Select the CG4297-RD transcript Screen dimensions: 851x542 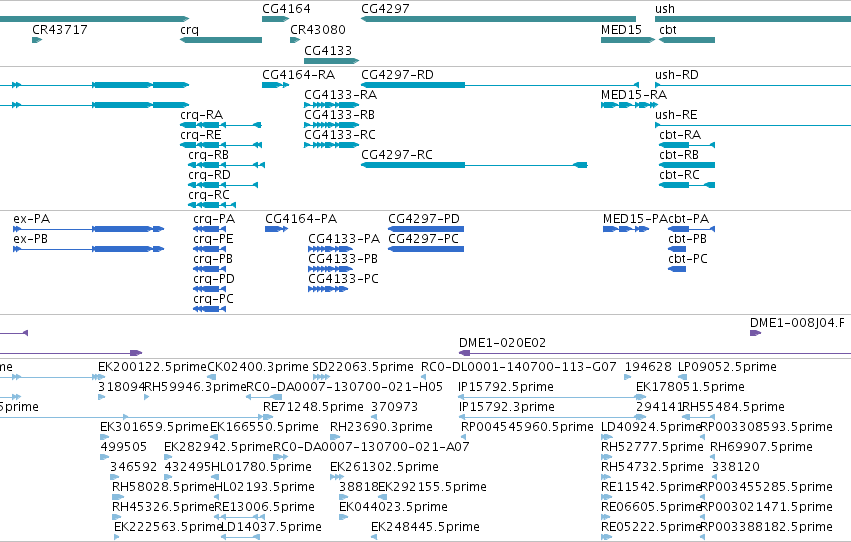[x=499, y=85]
